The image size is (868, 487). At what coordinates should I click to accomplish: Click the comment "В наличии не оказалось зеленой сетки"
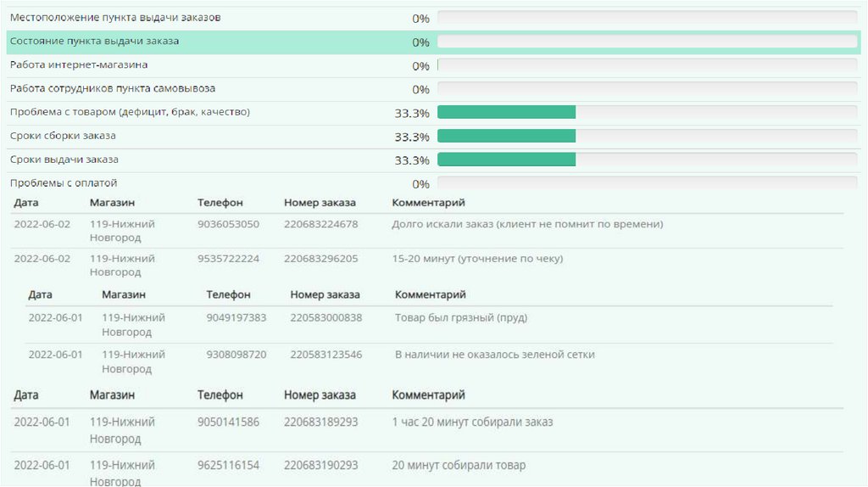click(x=494, y=355)
